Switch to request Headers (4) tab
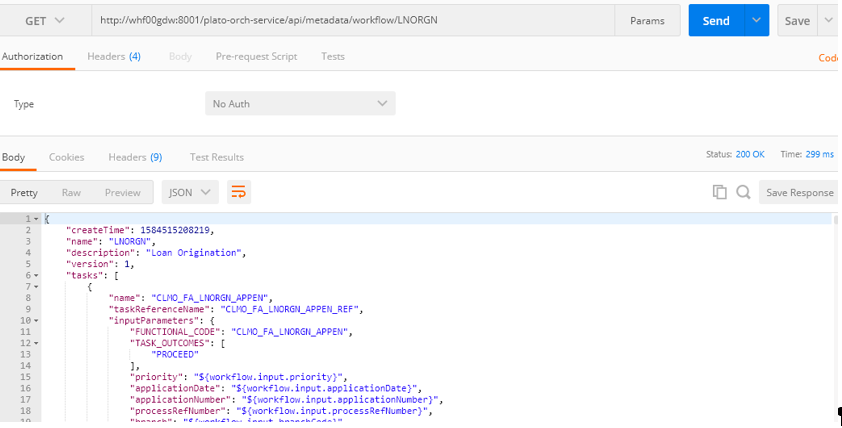 pos(114,56)
